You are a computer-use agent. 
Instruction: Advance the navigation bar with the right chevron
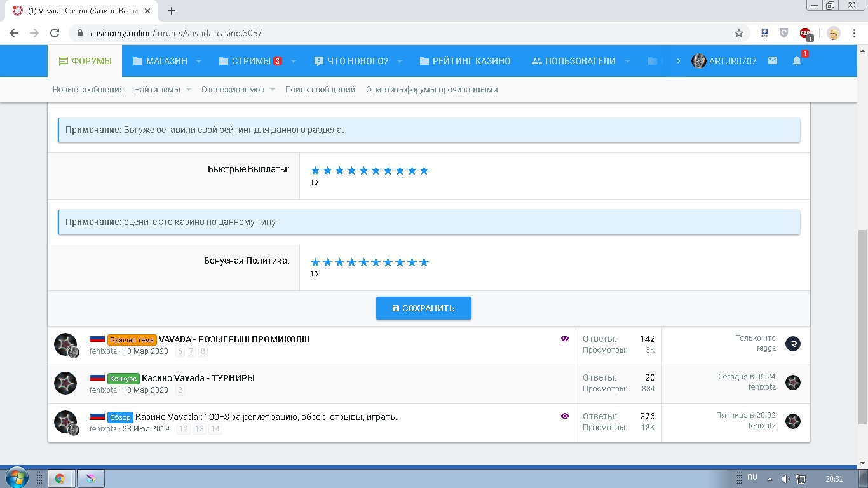coord(679,61)
